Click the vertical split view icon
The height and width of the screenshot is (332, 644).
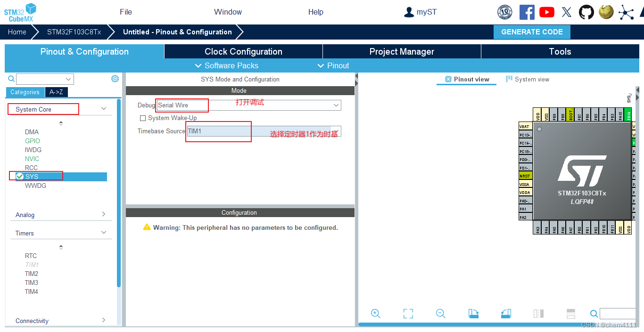pyautogui.click(x=538, y=314)
